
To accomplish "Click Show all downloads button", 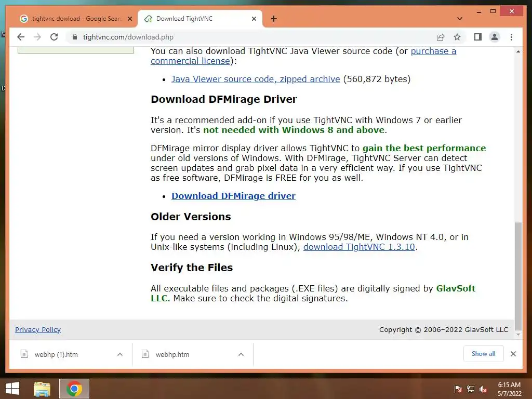I will pyautogui.click(x=484, y=354).
